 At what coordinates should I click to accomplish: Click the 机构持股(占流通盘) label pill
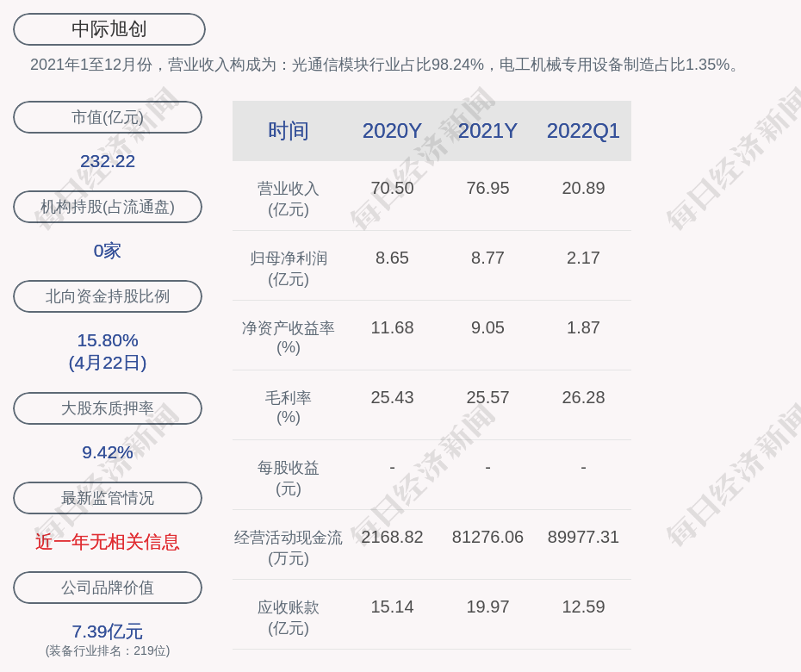point(108,207)
